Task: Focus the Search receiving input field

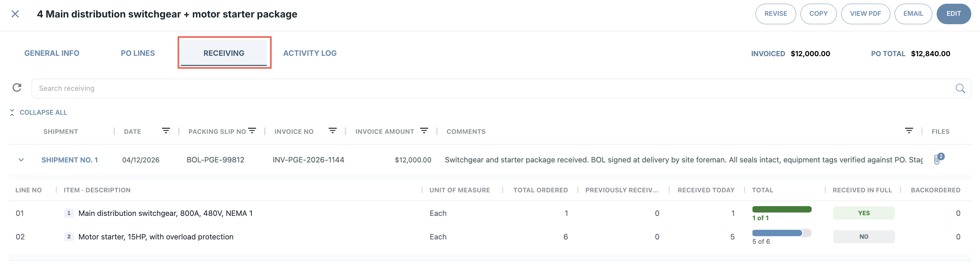Action: (495, 88)
